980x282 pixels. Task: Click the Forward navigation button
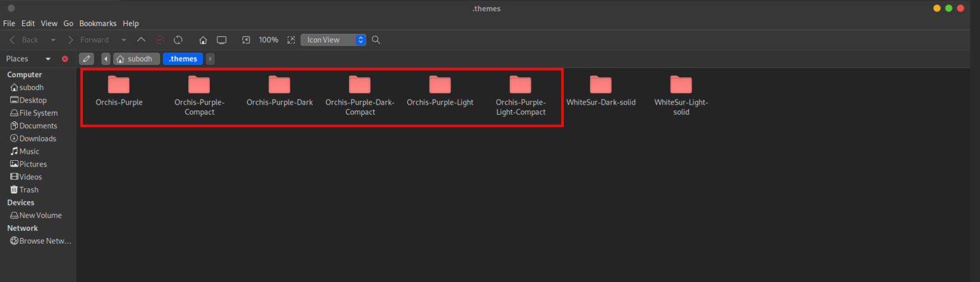click(x=89, y=40)
